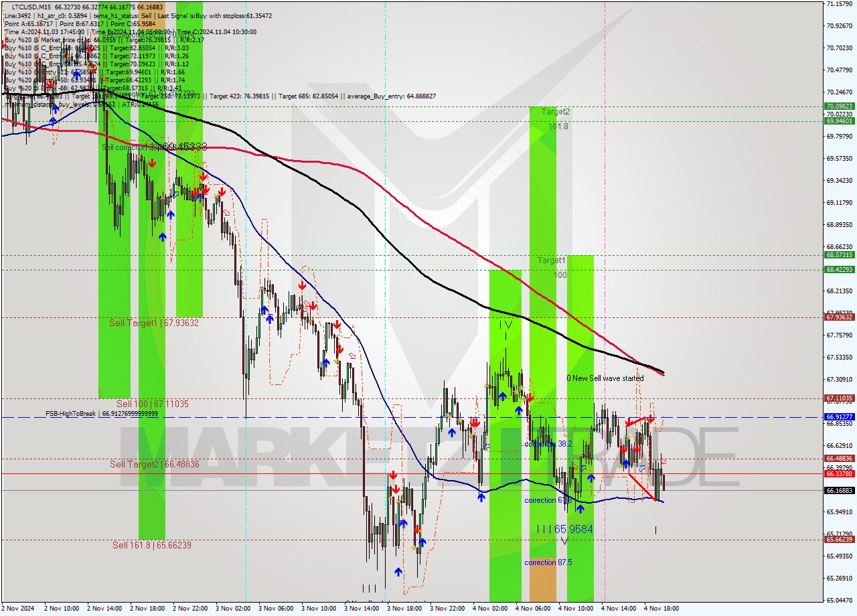
Task: Click the 68.89350 price axis label
Action: tap(839, 224)
